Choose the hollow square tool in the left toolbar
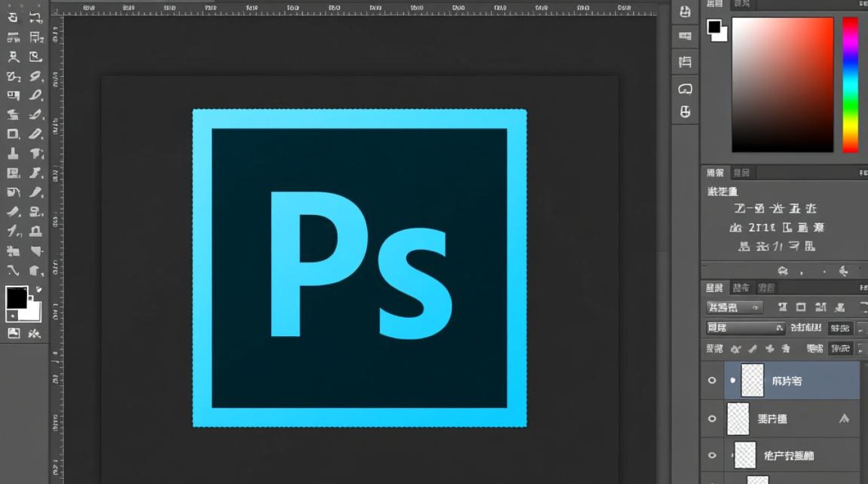The width and height of the screenshot is (868, 484). click(13, 134)
